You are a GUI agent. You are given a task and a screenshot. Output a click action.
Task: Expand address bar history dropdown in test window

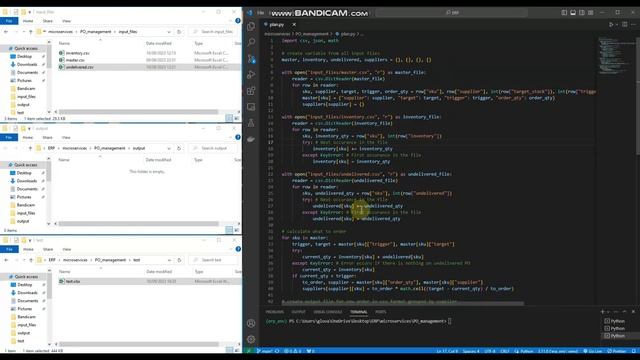[169, 260]
